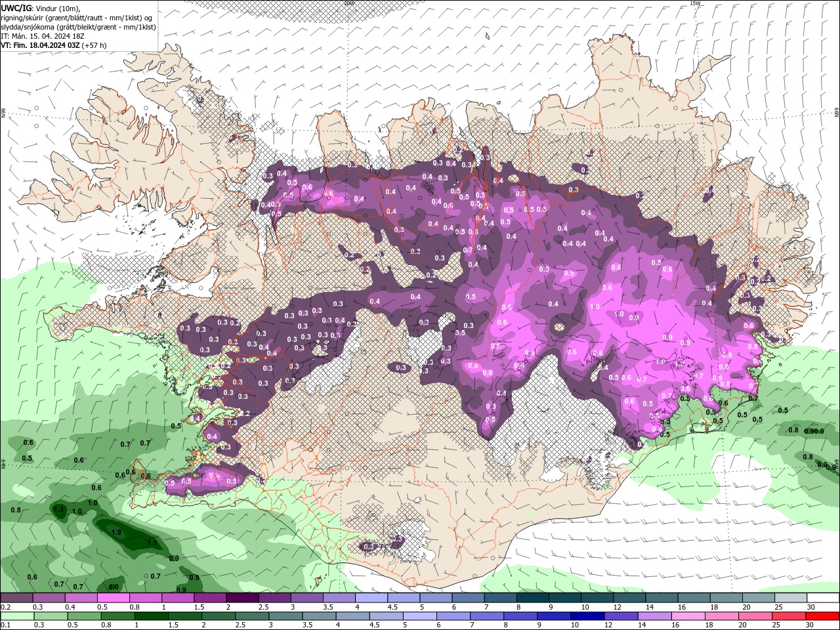Viewport: 840px width, 630px height.
Task: Click the pale lavender snow swatch between 4 and 4.5
Action: pos(371,598)
